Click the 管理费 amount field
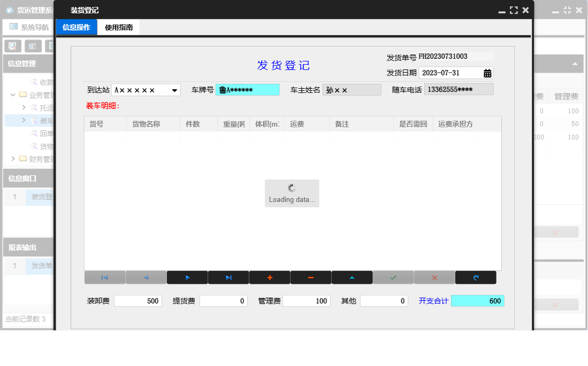 pyautogui.click(x=306, y=301)
